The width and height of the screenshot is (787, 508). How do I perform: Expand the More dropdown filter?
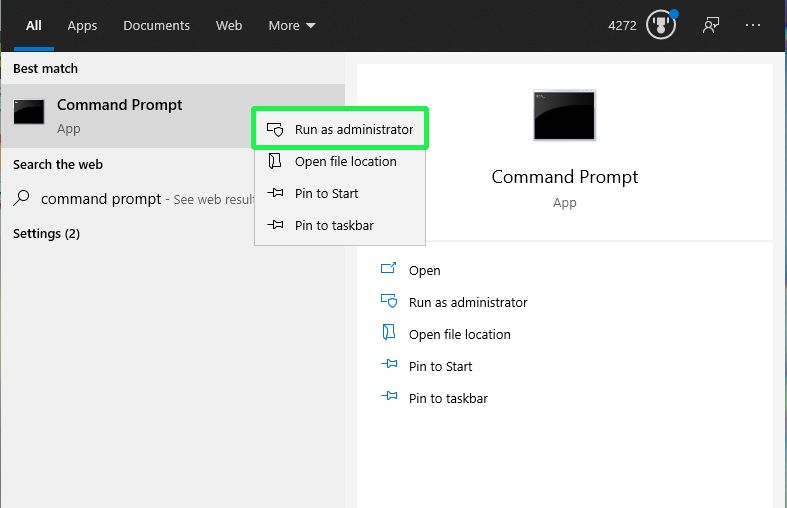pyautogui.click(x=292, y=26)
